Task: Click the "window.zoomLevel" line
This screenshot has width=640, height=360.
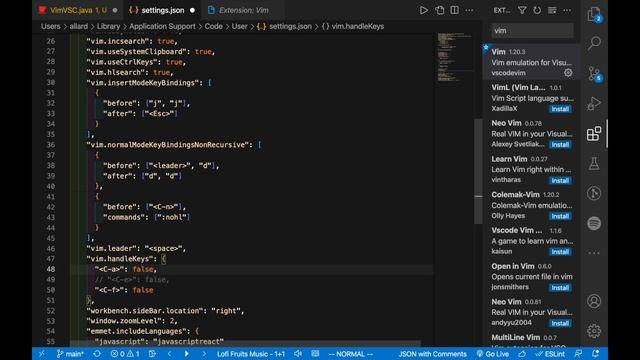Action: tap(131, 321)
